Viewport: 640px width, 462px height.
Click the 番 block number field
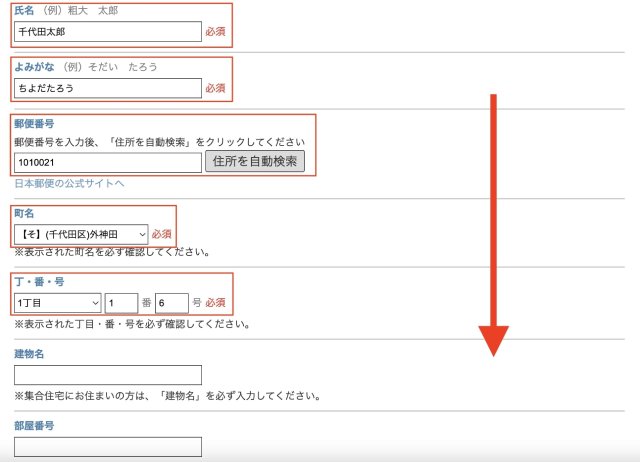[x=122, y=303]
